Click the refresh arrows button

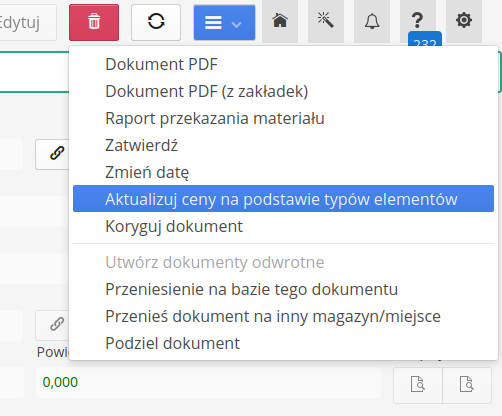(156, 22)
